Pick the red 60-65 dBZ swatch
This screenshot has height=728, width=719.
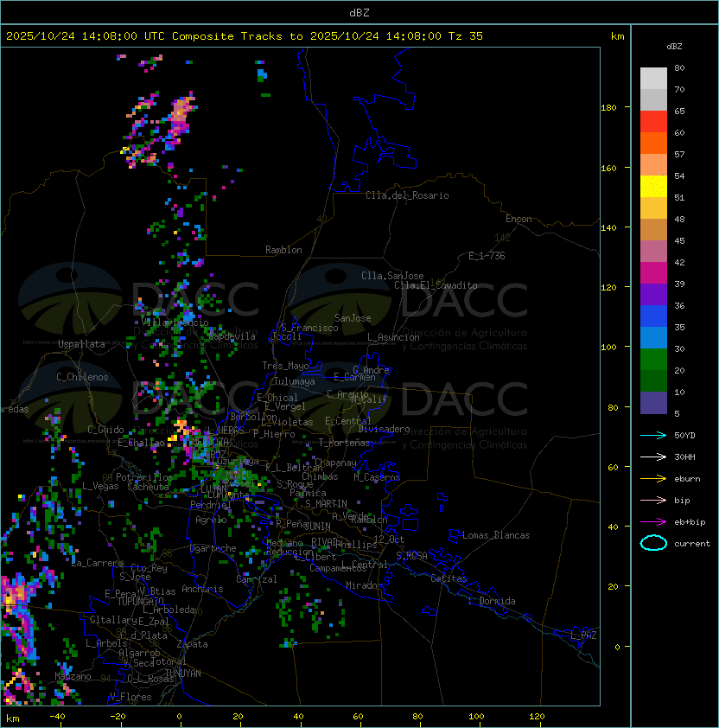pyautogui.click(x=653, y=122)
